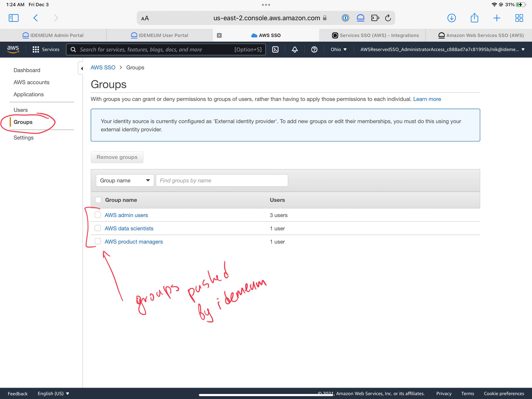Open the Services grid menu
The width and height of the screenshot is (532, 399).
[x=46, y=50]
